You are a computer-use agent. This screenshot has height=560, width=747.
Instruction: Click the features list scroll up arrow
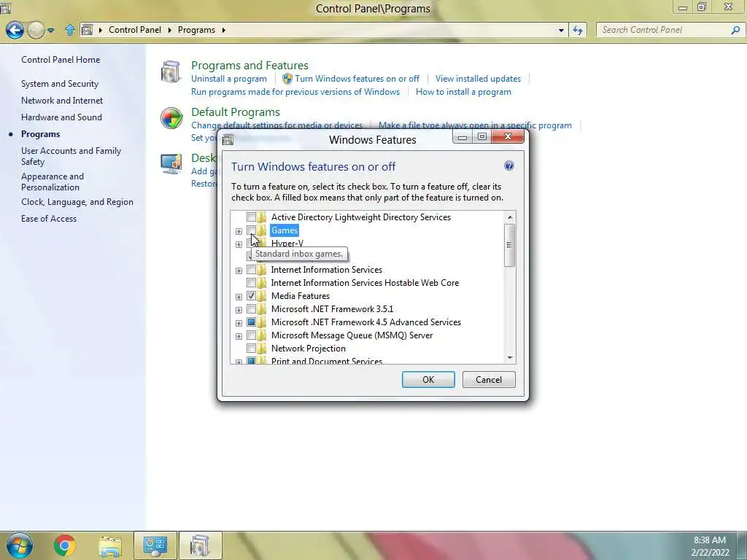(510, 217)
